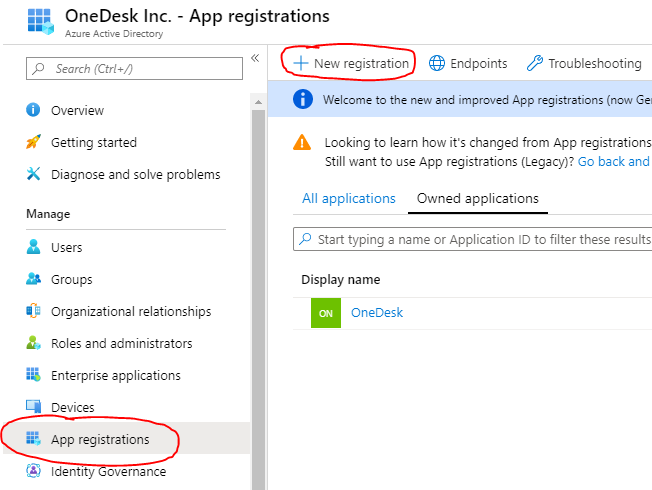Collapse the sidebar with the double chevron
Screen dimensions: 652x490
pos(255,58)
